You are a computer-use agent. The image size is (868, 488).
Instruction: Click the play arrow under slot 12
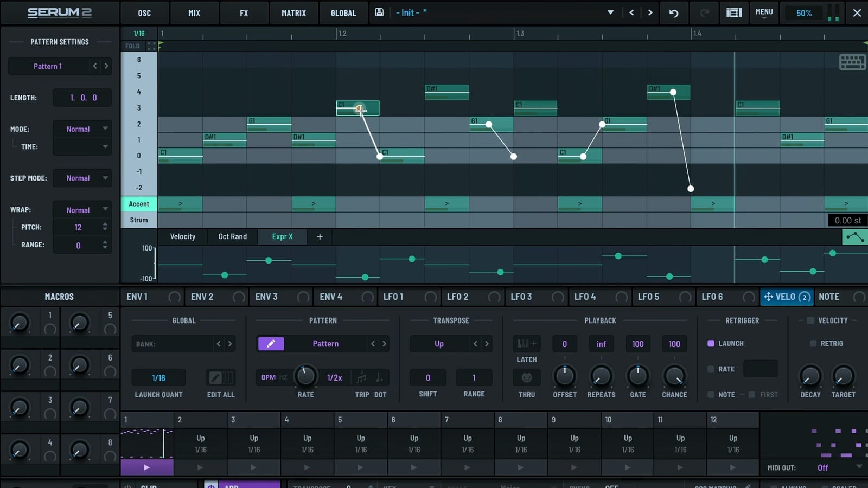click(732, 467)
